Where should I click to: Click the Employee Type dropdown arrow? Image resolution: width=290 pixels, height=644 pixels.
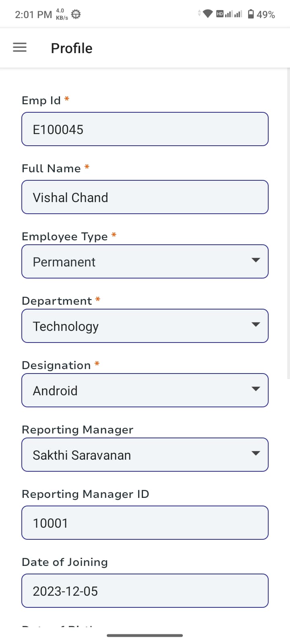pos(255,260)
